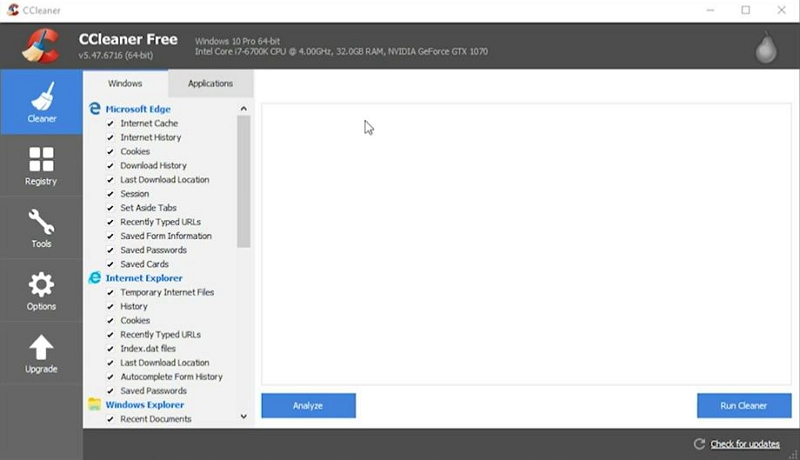Click the Analyze button
The image size is (800, 460).
308,405
